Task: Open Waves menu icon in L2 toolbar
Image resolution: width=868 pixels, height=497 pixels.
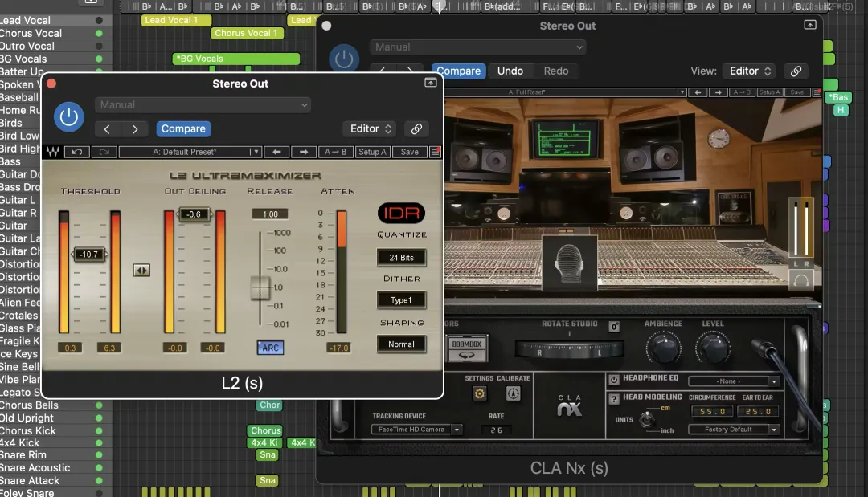Action: 436,152
